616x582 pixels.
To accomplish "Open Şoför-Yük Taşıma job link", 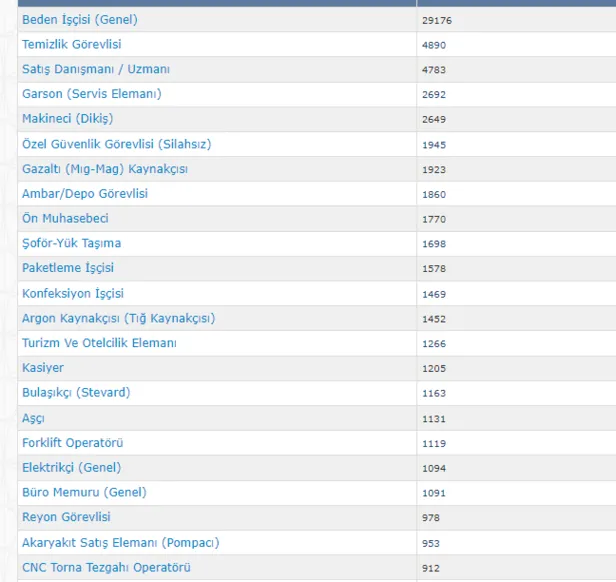I will [x=71, y=243].
